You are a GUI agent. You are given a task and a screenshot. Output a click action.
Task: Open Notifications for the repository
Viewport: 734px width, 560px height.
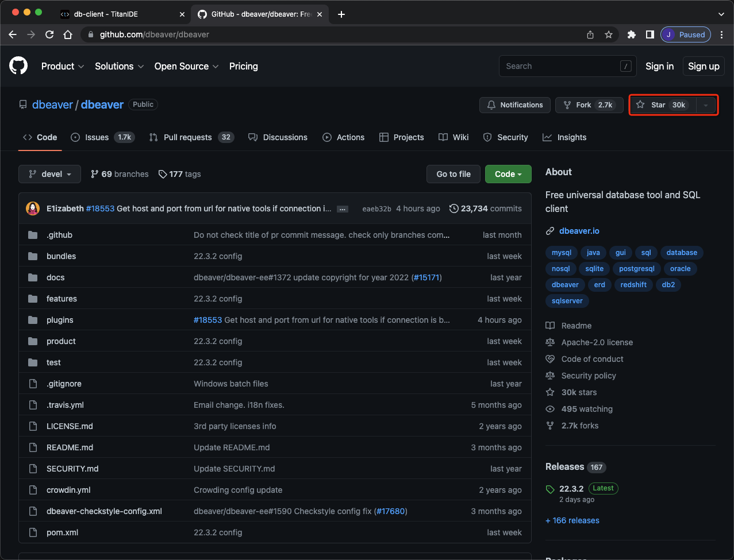(514, 105)
